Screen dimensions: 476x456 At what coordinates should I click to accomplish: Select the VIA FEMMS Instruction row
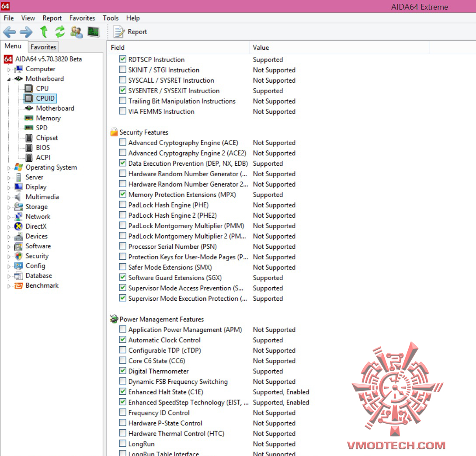click(x=206, y=111)
